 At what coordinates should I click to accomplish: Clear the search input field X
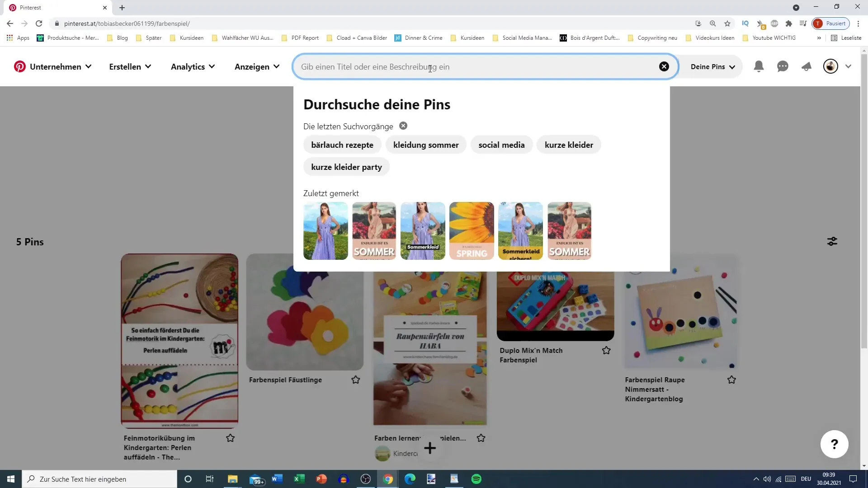pos(664,66)
